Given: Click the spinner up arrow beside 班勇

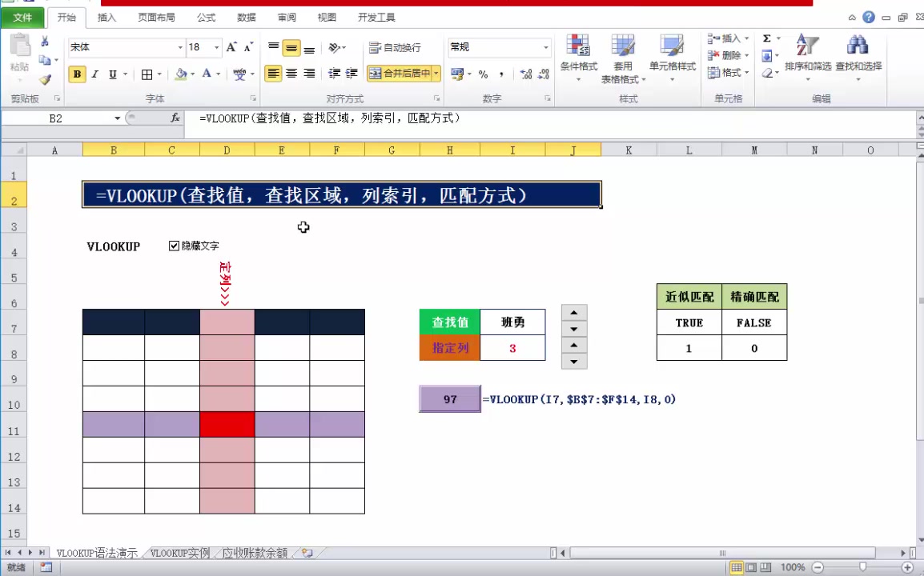Looking at the screenshot, I should (x=572, y=313).
